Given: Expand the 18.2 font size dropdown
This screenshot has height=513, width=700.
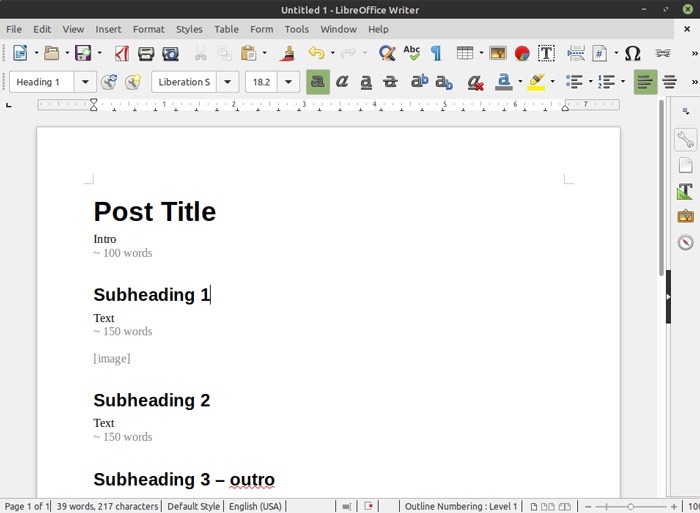Looking at the screenshot, I should pos(288,82).
